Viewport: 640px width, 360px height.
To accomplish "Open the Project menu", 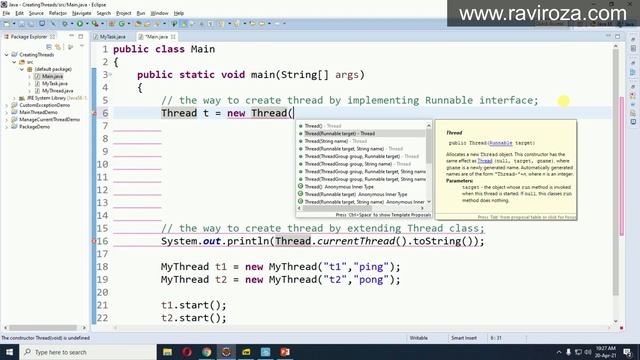I will pyautogui.click(x=124, y=13).
